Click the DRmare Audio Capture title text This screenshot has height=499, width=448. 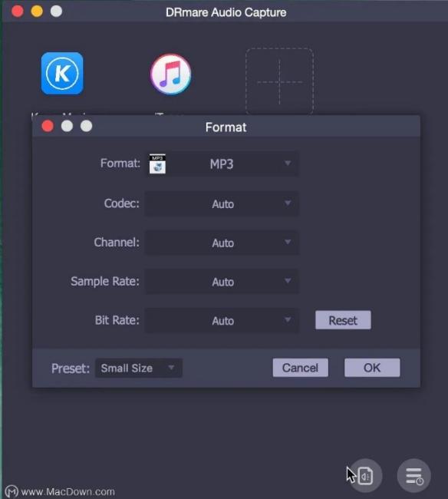226,12
